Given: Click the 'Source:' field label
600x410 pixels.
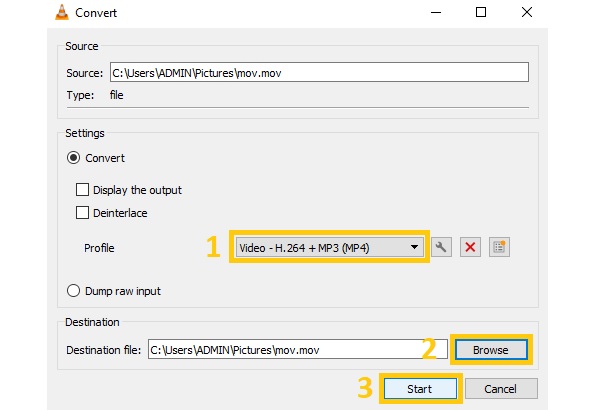Looking at the screenshot, I should [x=85, y=73].
